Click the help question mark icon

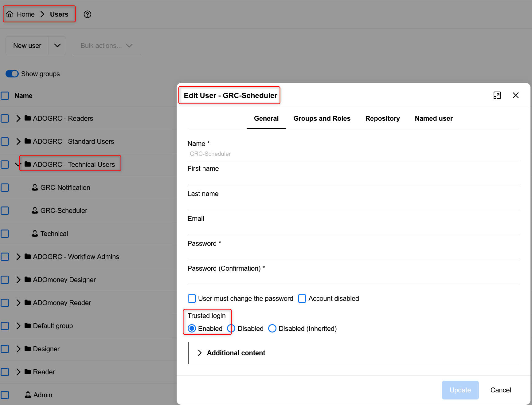click(88, 14)
